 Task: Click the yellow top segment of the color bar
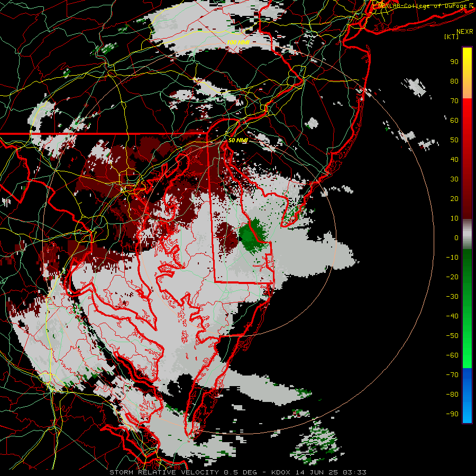pos(467,73)
